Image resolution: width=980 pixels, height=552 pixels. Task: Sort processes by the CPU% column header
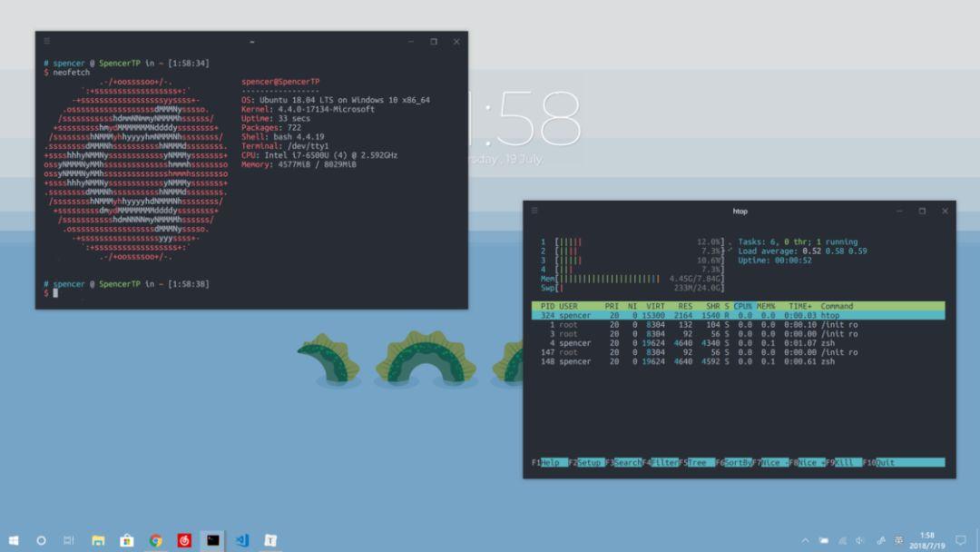point(742,306)
